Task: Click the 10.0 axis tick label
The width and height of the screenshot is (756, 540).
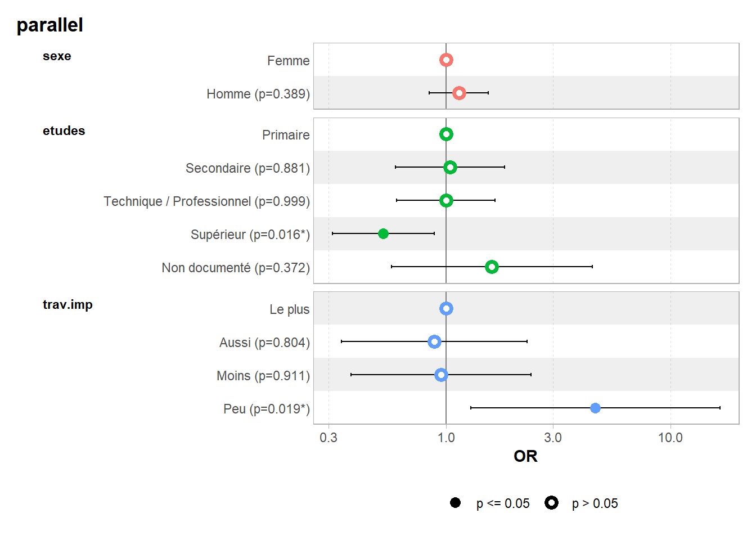Action: coord(670,438)
